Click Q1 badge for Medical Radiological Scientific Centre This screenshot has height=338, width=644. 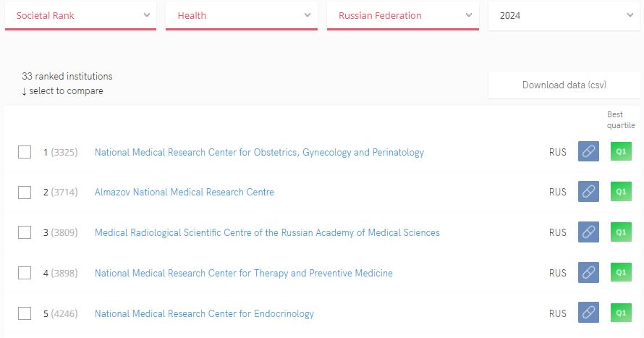click(x=621, y=232)
